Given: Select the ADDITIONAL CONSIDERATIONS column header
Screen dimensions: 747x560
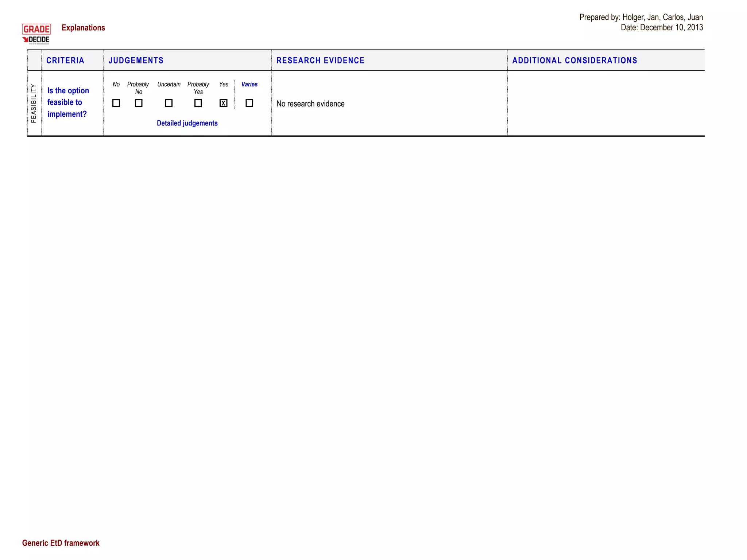Looking at the screenshot, I should [574, 61].
